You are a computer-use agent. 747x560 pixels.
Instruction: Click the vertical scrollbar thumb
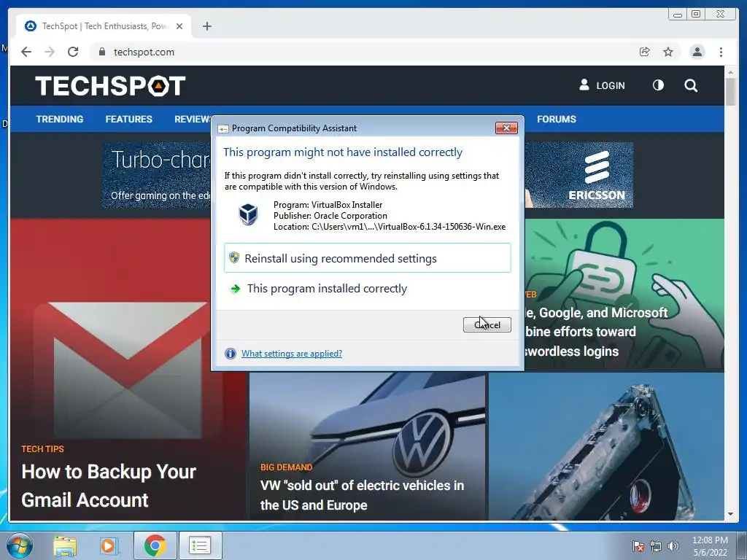(730, 91)
